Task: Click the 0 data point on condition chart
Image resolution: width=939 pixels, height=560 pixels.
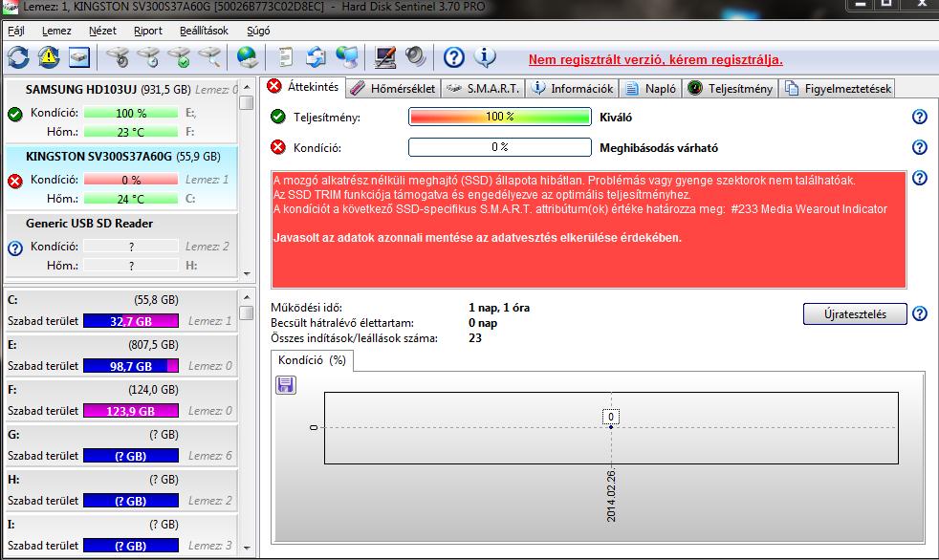Action: pos(611,427)
